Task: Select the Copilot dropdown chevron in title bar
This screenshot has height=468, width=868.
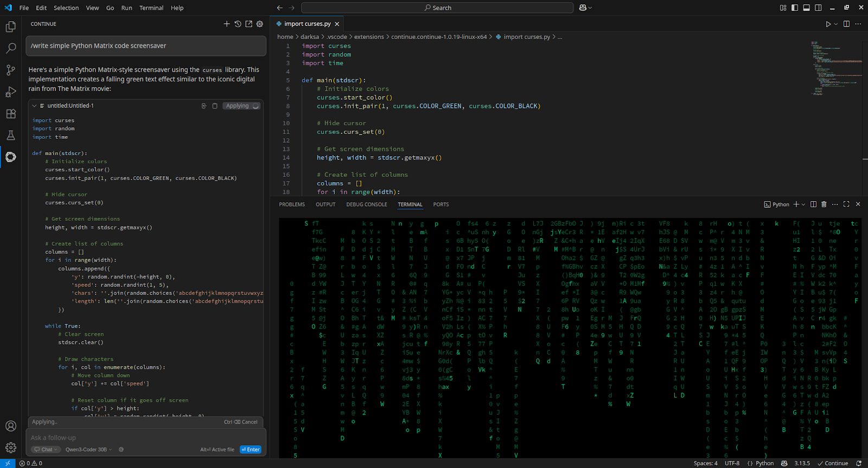Action: click(x=590, y=8)
